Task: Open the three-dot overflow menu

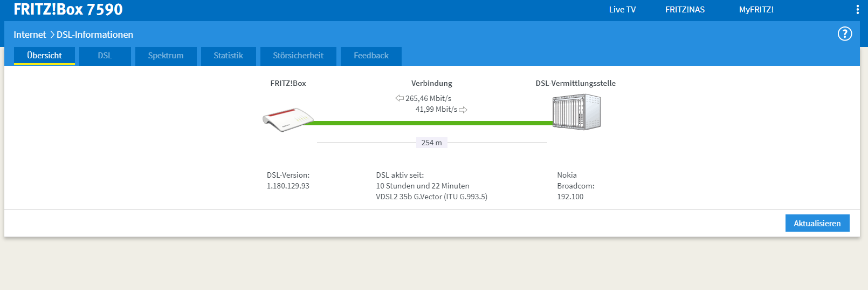Action: (858, 9)
